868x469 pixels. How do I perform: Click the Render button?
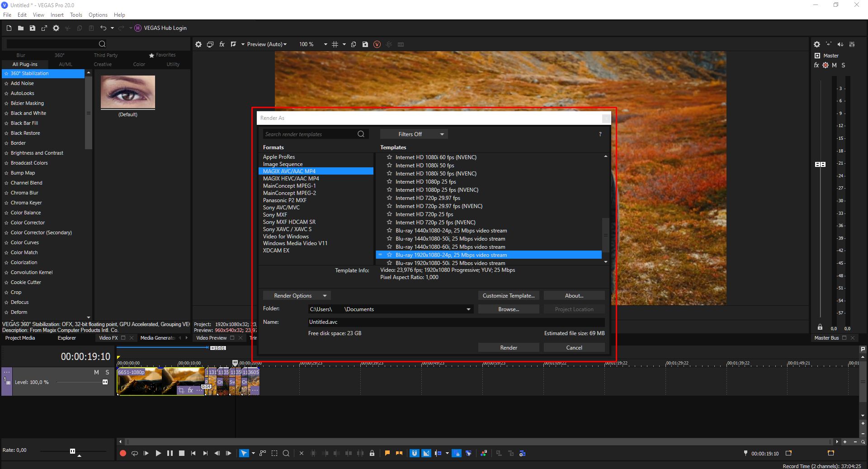click(x=509, y=347)
